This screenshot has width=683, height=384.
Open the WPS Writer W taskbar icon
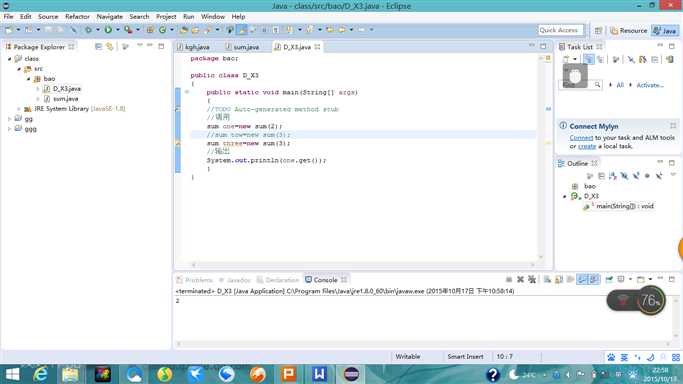[319, 374]
